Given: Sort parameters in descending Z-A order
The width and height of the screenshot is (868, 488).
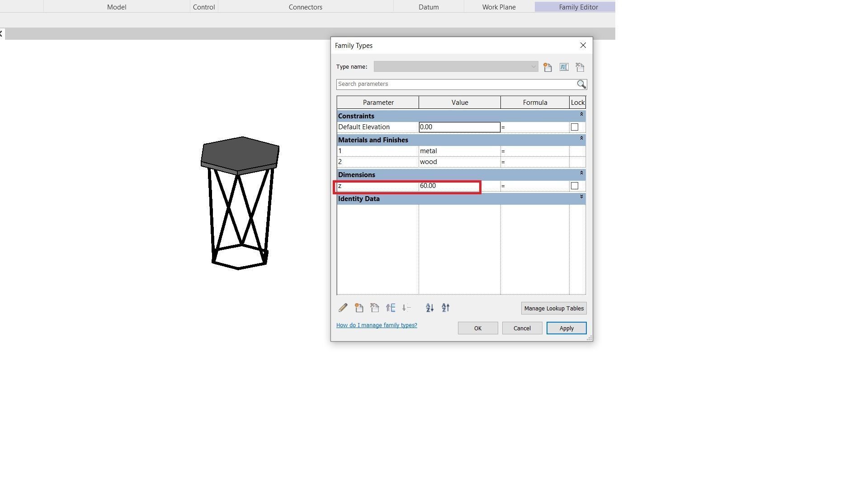Looking at the screenshot, I should pos(445,308).
